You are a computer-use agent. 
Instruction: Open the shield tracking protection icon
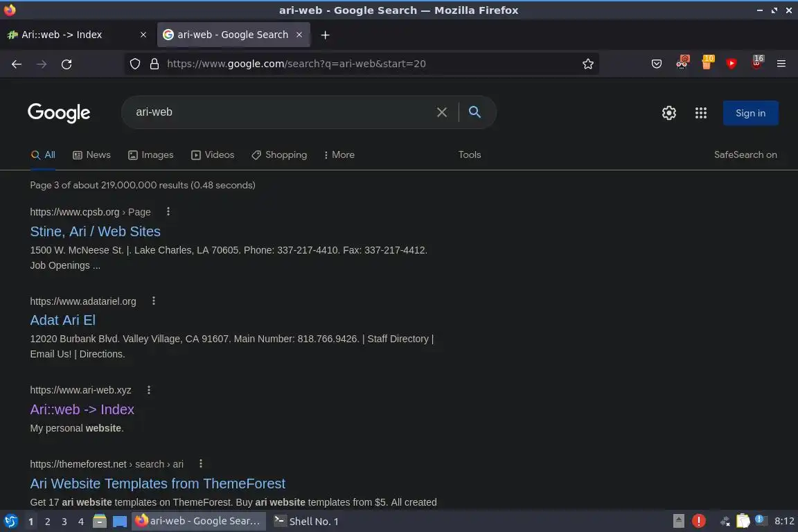135,64
